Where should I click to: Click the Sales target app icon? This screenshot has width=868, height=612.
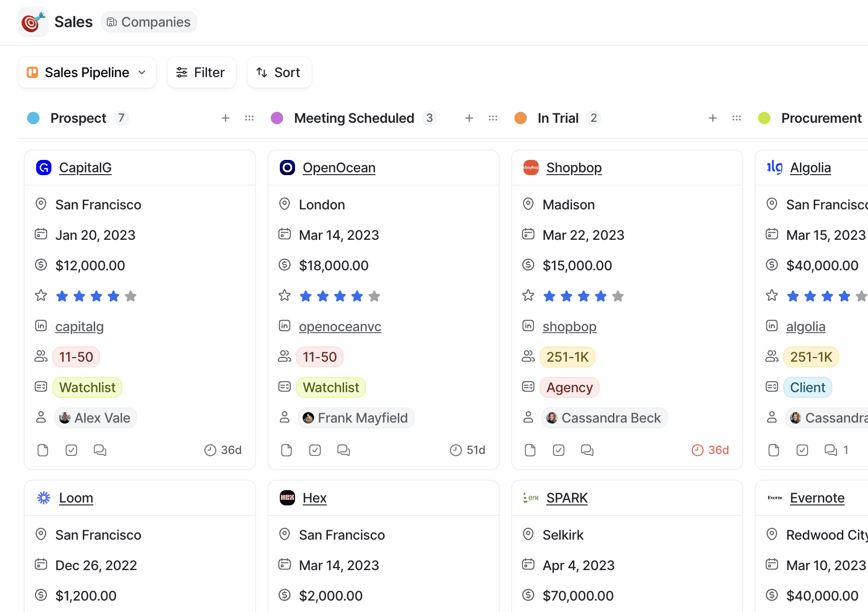click(33, 22)
